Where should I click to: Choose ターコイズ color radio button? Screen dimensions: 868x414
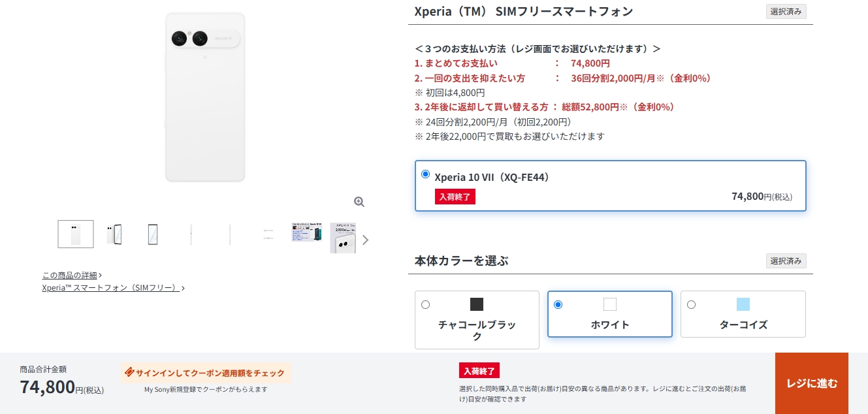pos(691,304)
